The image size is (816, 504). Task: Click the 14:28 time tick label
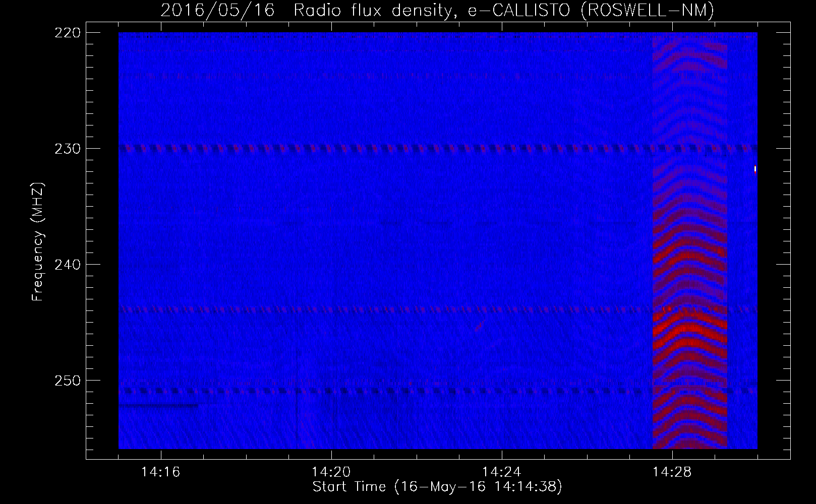672,472
